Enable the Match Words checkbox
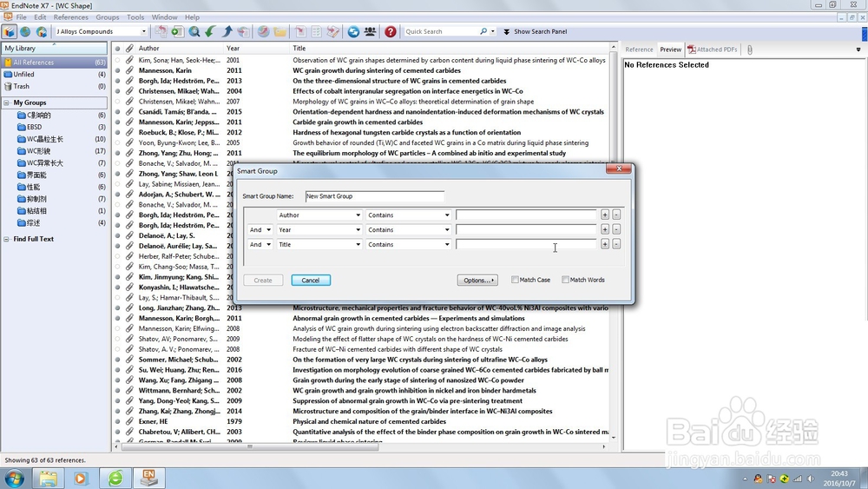Screen dimensions: 868x489 click(565, 280)
